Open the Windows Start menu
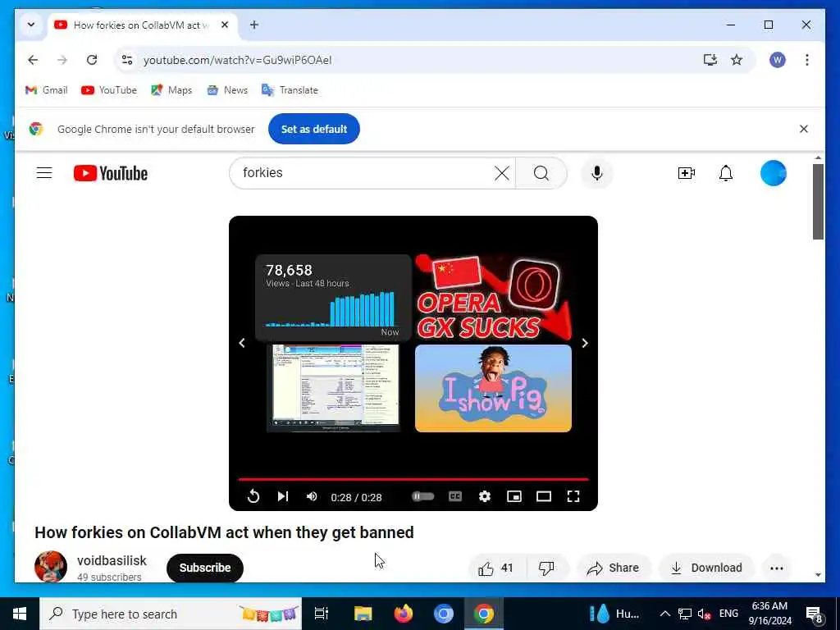840x630 pixels. [x=20, y=614]
